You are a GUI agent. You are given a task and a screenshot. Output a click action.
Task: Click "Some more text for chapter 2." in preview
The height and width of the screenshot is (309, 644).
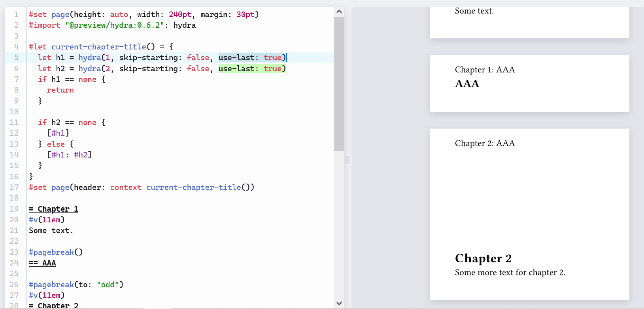tap(510, 273)
